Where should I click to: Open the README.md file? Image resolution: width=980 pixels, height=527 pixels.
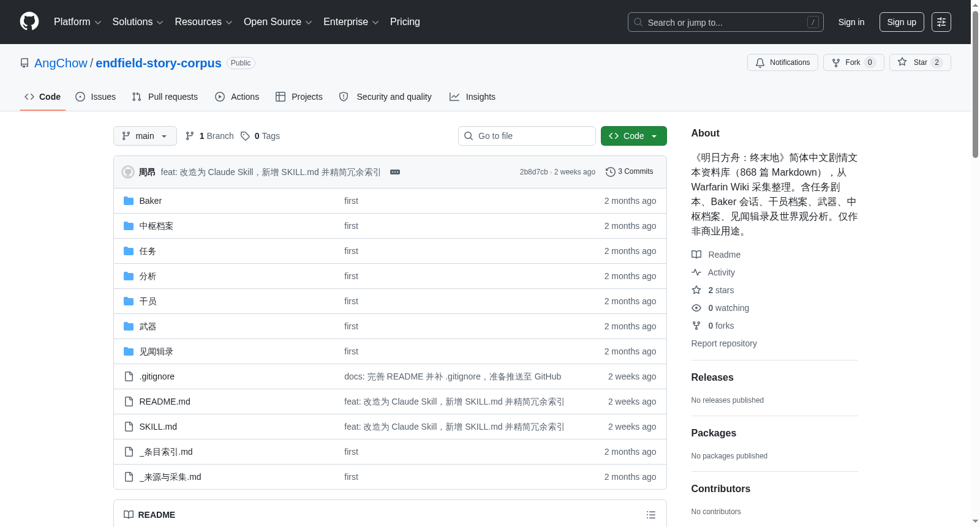tap(165, 402)
